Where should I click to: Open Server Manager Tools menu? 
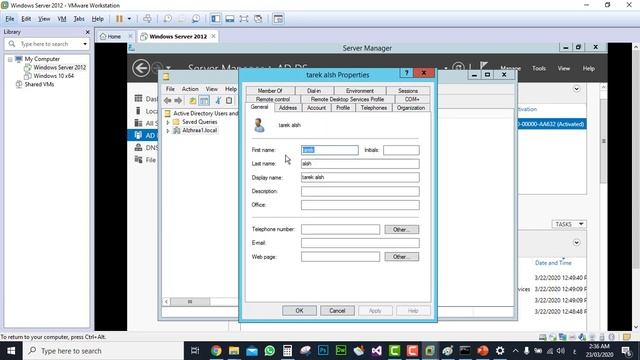pyautogui.click(x=539, y=69)
